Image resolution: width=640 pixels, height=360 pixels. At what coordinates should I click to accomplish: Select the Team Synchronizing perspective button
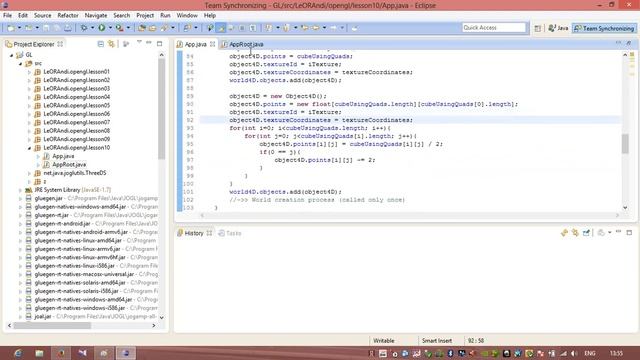[x=604, y=28]
